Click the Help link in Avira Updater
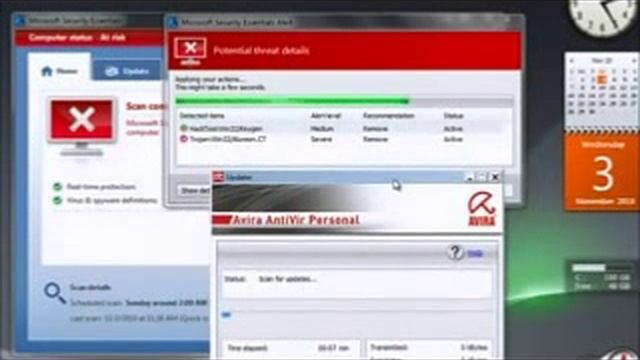 click(475, 253)
